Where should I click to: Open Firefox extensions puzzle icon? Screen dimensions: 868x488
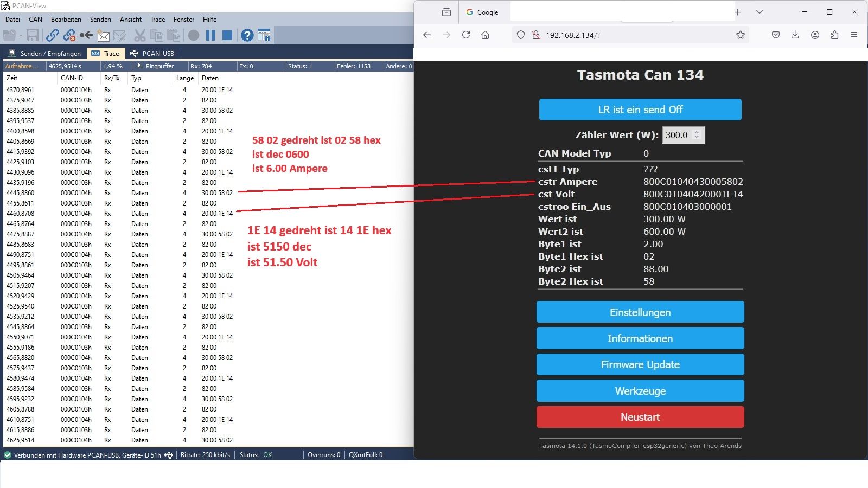834,35
